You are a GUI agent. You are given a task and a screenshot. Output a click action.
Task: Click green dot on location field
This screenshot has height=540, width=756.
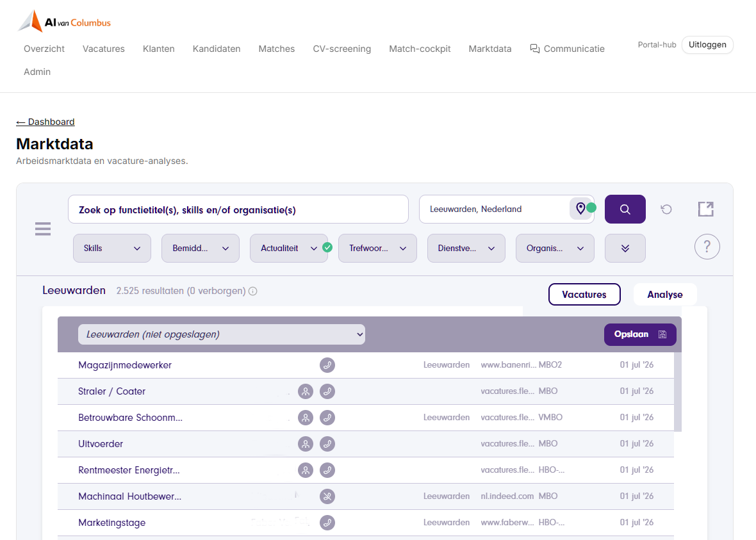click(x=591, y=208)
